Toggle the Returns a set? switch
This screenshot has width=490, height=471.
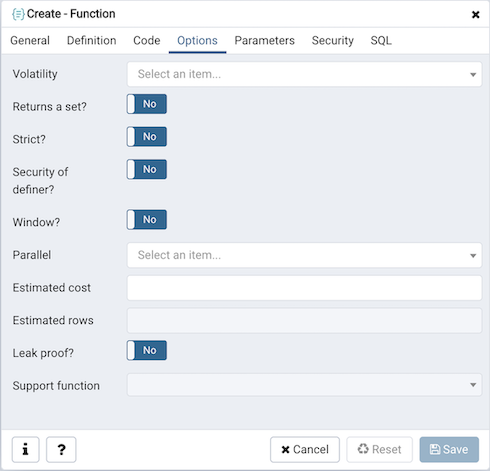pyautogui.click(x=147, y=104)
